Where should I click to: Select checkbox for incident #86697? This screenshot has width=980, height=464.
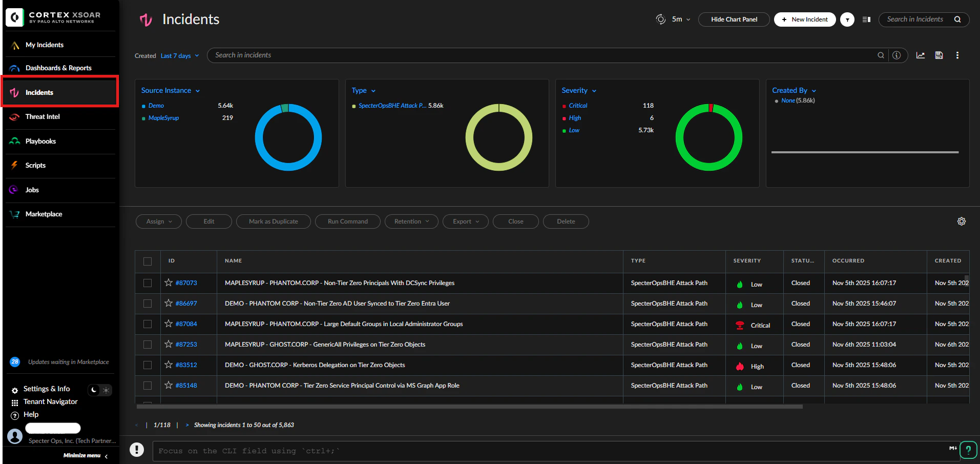pos(148,304)
